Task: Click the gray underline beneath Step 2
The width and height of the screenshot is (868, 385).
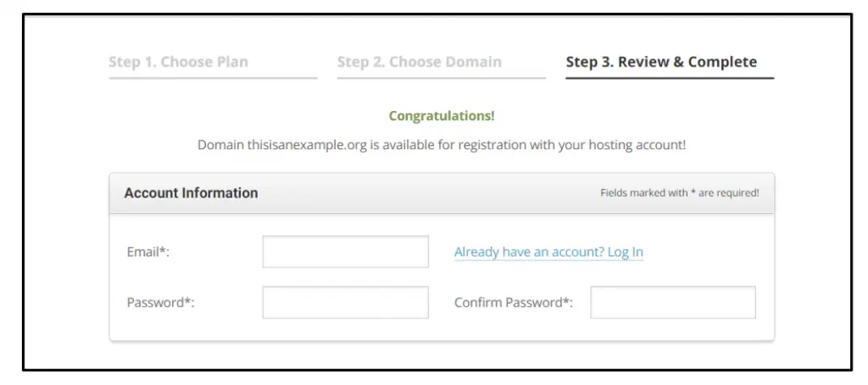Action: point(441,78)
